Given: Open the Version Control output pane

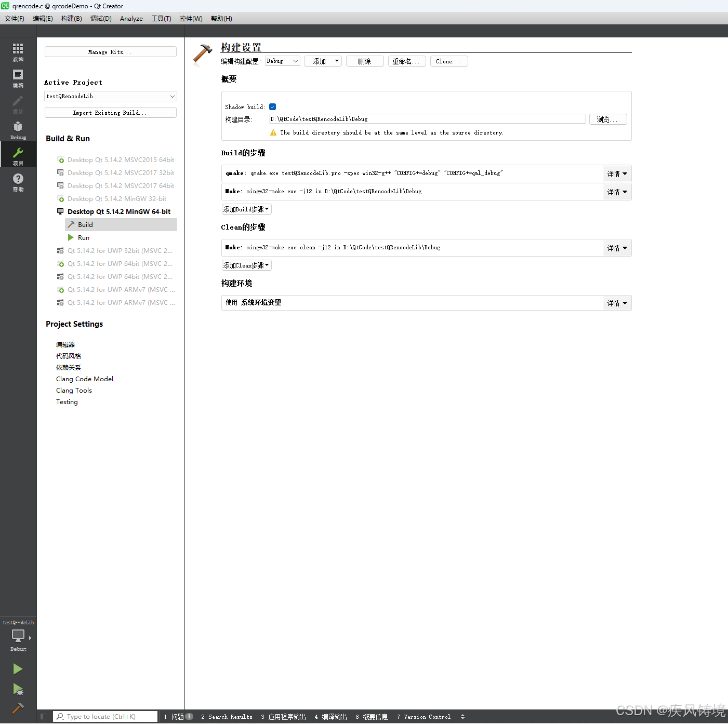Looking at the screenshot, I should pos(424,717).
